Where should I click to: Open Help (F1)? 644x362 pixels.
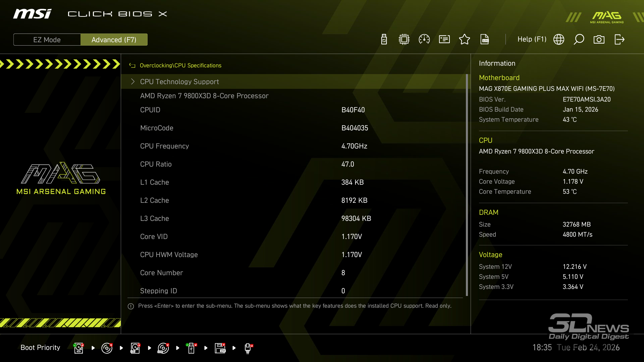tap(532, 40)
